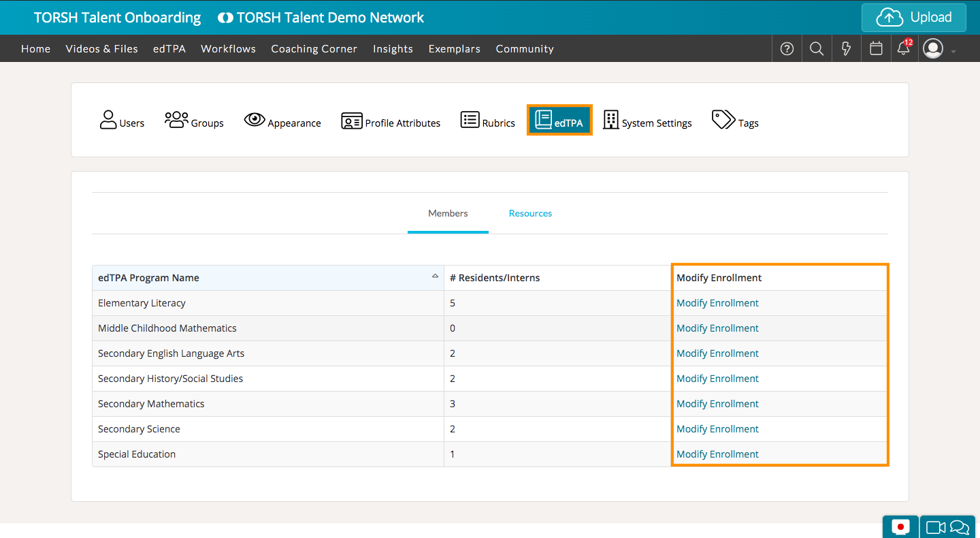Open Insights menu item
This screenshot has width=980, height=538.
click(x=393, y=48)
